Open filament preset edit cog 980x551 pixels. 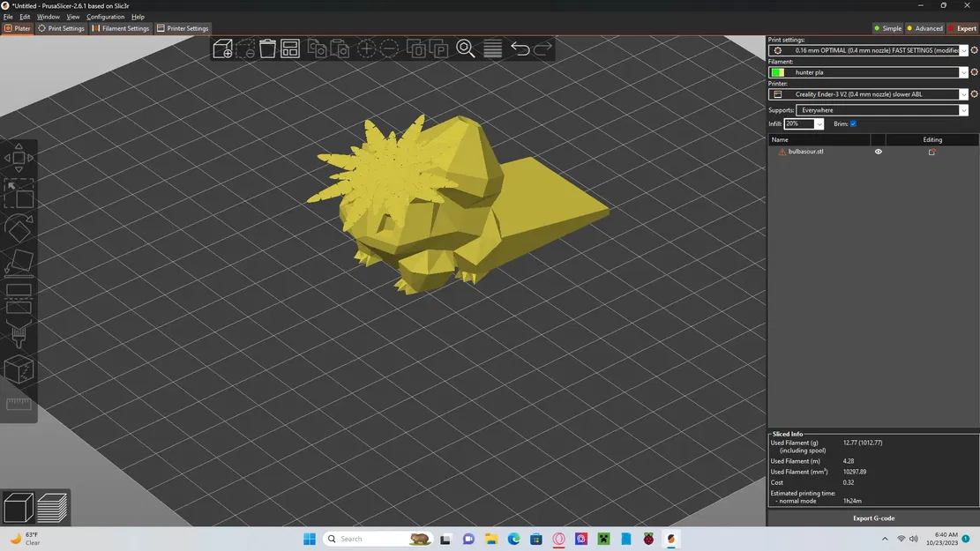point(975,72)
